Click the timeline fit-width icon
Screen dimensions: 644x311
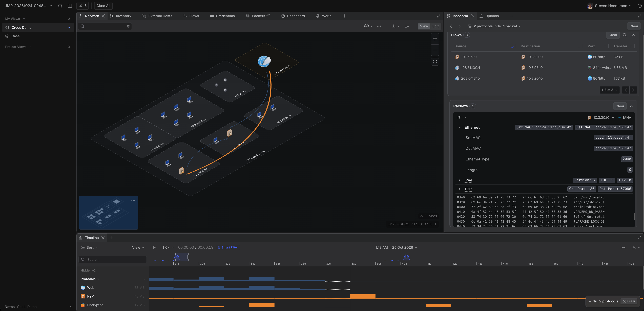pyautogui.click(x=624, y=247)
